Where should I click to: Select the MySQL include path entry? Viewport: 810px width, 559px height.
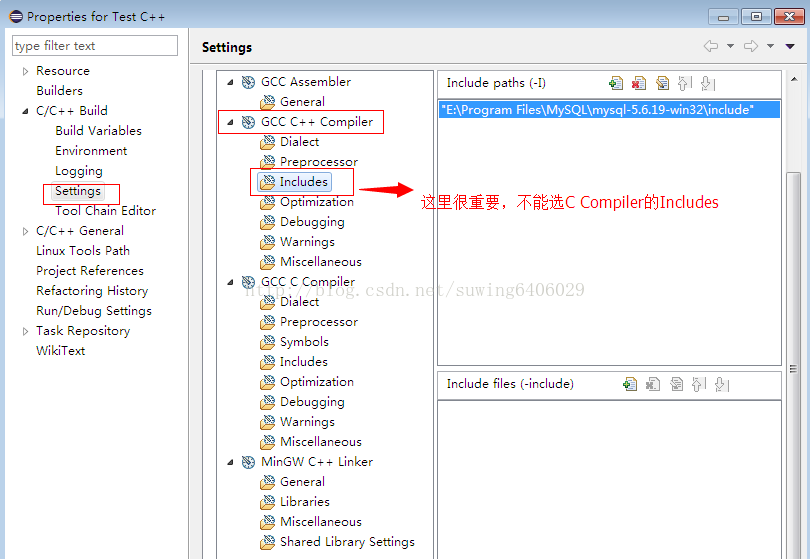[596, 110]
